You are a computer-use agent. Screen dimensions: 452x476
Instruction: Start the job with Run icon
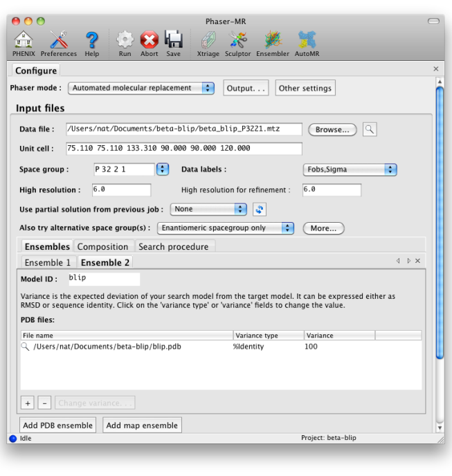pyautogui.click(x=125, y=43)
